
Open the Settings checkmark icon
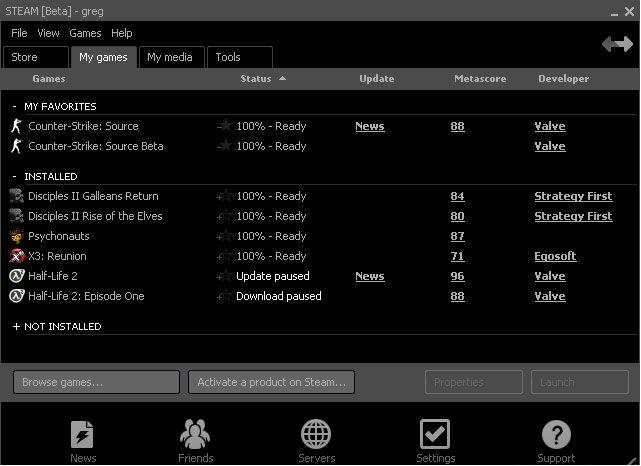[x=435, y=435]
